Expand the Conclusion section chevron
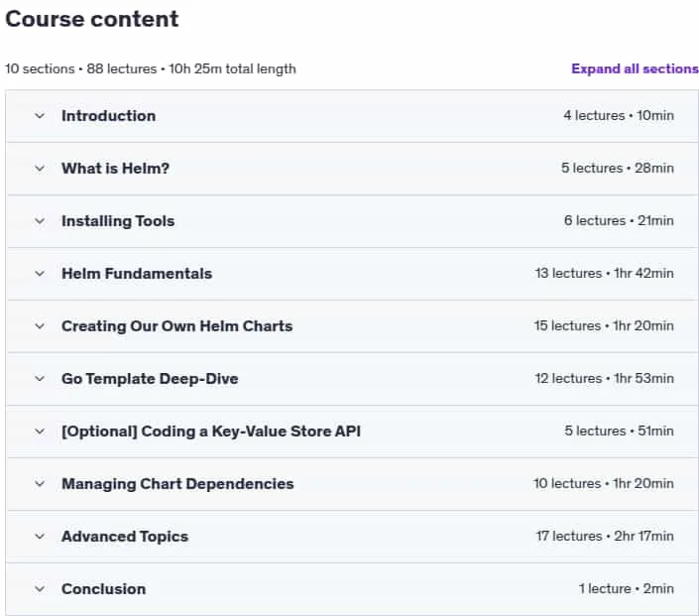This screenshot has width=699, height=616. click(x=40, y=589)
